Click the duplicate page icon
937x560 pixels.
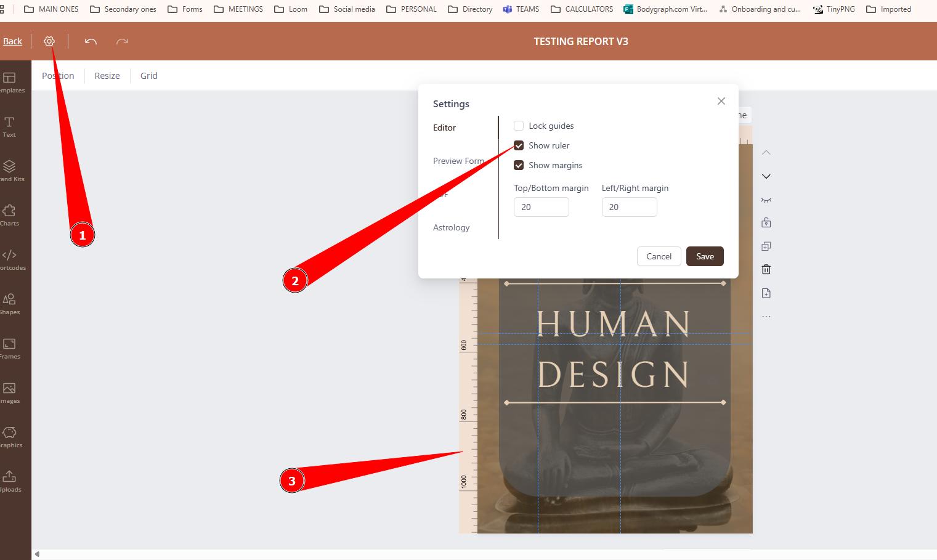click(766, 246)
